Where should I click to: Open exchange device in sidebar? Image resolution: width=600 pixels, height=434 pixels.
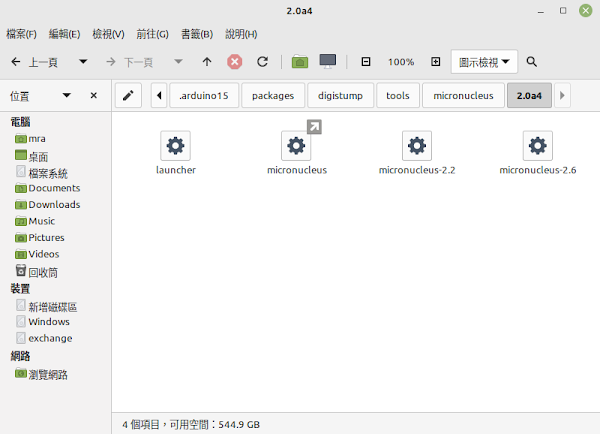[44, 338]
